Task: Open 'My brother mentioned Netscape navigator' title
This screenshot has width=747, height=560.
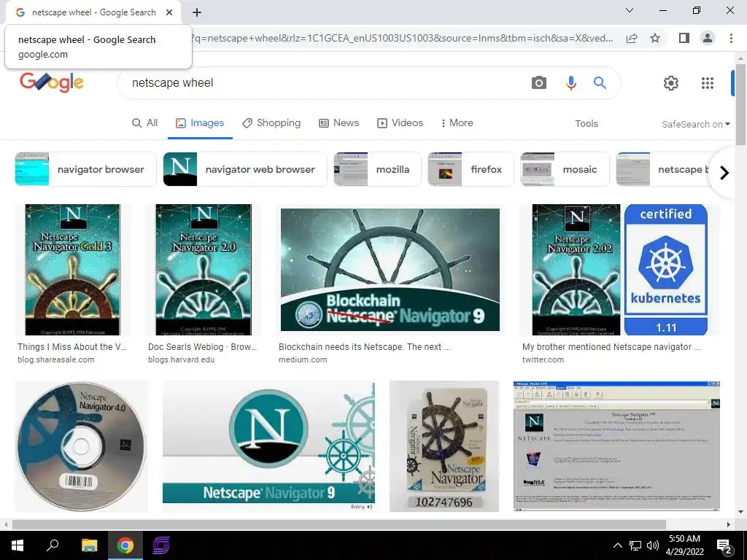Action: (611, 346)
